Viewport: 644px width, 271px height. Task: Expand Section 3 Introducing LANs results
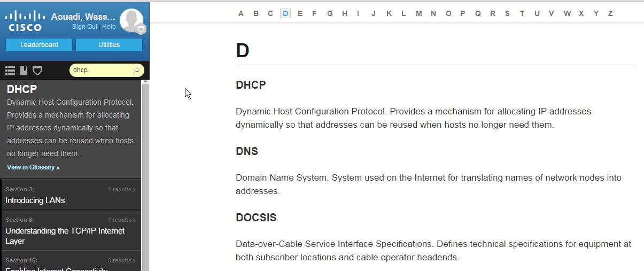click(71, 195)
